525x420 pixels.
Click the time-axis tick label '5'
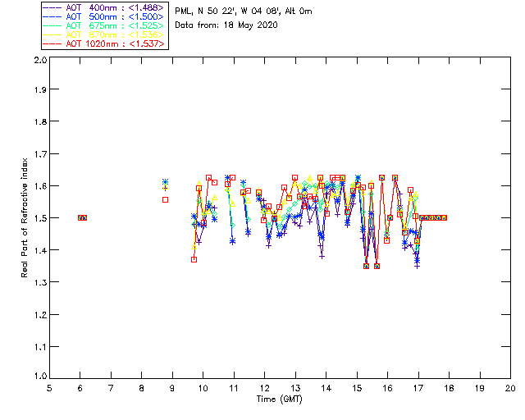click(49, 388)
